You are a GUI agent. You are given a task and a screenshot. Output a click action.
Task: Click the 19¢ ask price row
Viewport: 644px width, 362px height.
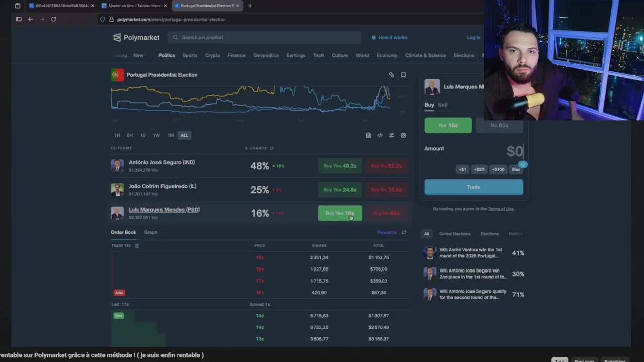pyautogui.click(x=260, y=257)
